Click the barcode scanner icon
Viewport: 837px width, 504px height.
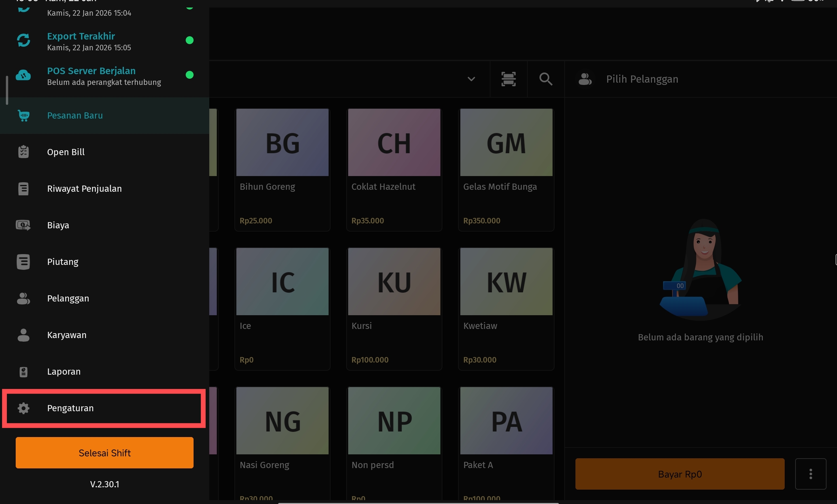point(508,79)
